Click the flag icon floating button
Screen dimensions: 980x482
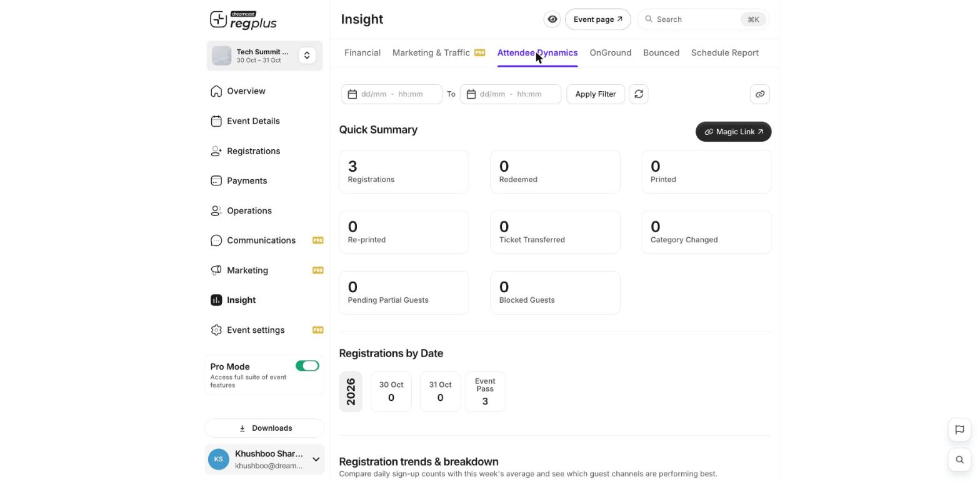pyautogui.click(x=960, y=430)
